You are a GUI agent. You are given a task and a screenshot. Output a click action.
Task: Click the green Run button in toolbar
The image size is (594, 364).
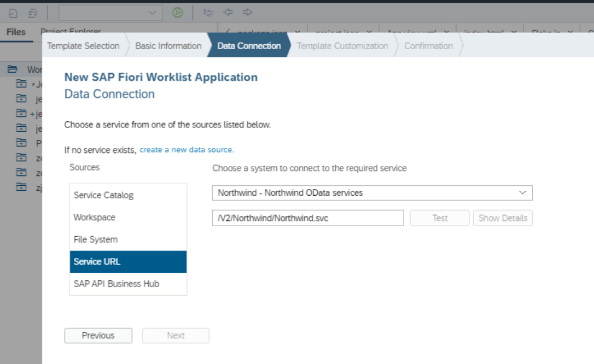tap(177, 13)
